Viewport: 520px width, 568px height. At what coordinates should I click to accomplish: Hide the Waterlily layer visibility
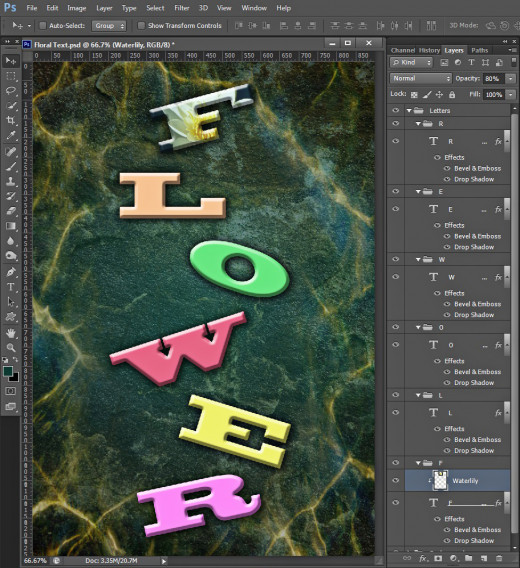coord(395,480)
